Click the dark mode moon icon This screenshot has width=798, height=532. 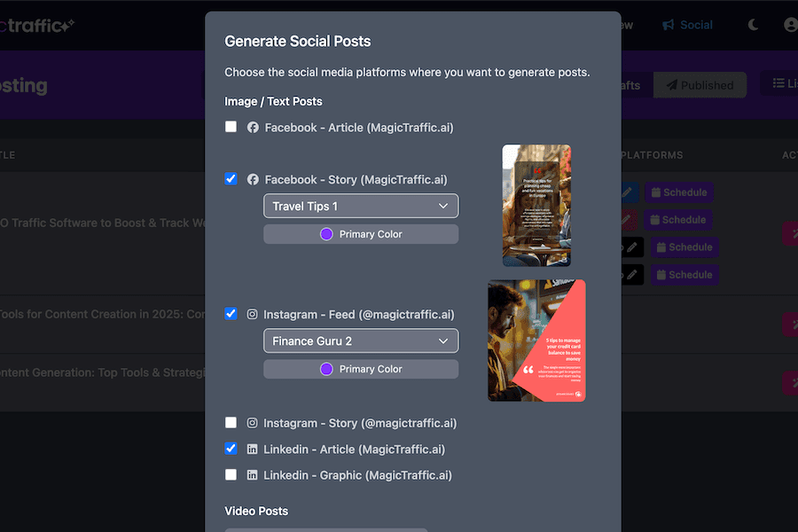coord(753,24)
